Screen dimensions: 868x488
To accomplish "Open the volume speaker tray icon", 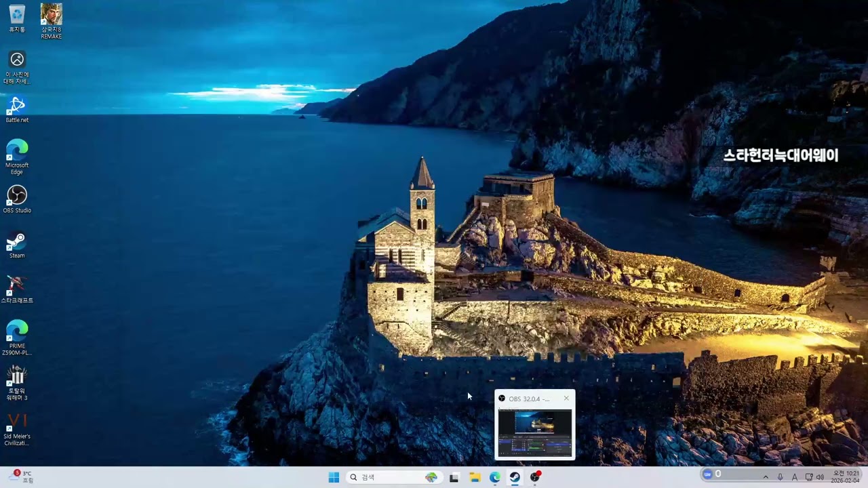I will pos(820,477).
